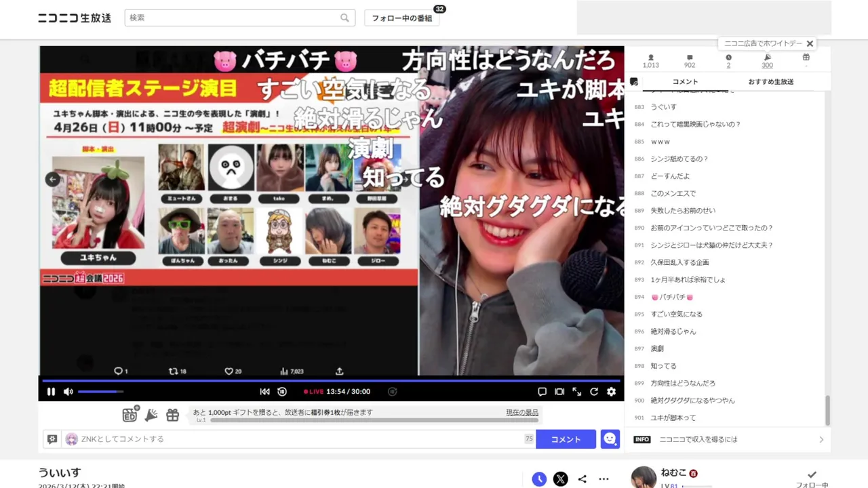Rewind 10 seconds in the player

point(282,392)
